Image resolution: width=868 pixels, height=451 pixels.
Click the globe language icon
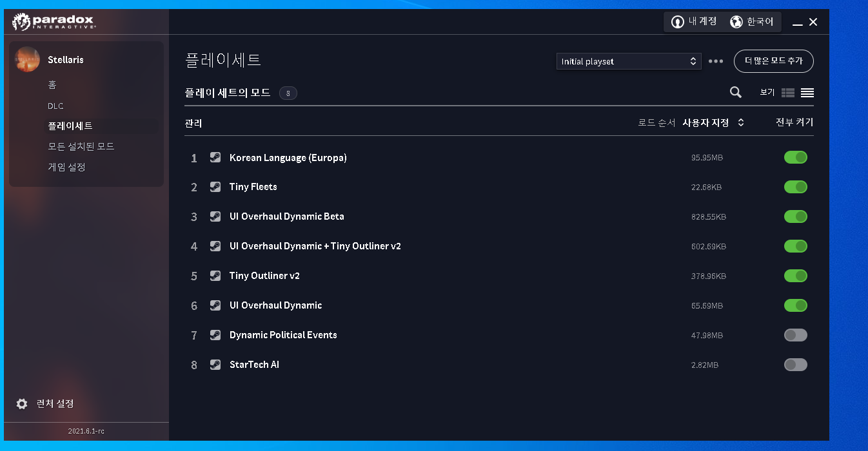[x=736, y=22]
